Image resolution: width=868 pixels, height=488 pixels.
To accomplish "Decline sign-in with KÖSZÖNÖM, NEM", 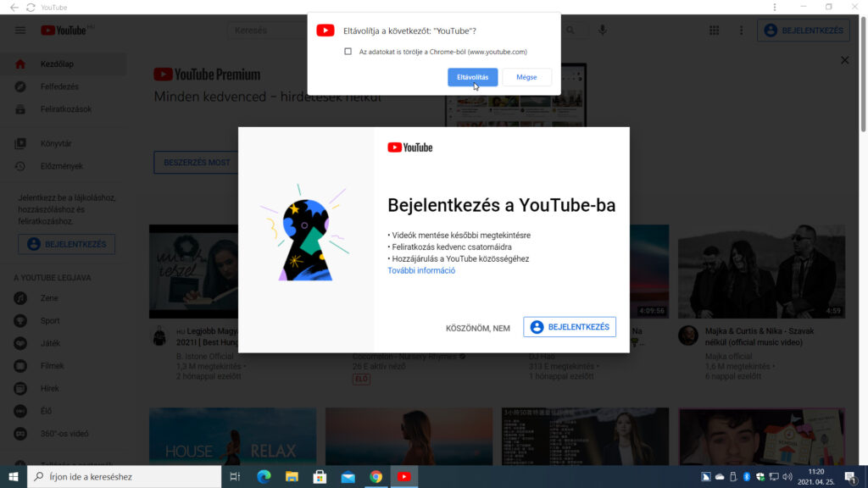I will click(x=478, y=328).
